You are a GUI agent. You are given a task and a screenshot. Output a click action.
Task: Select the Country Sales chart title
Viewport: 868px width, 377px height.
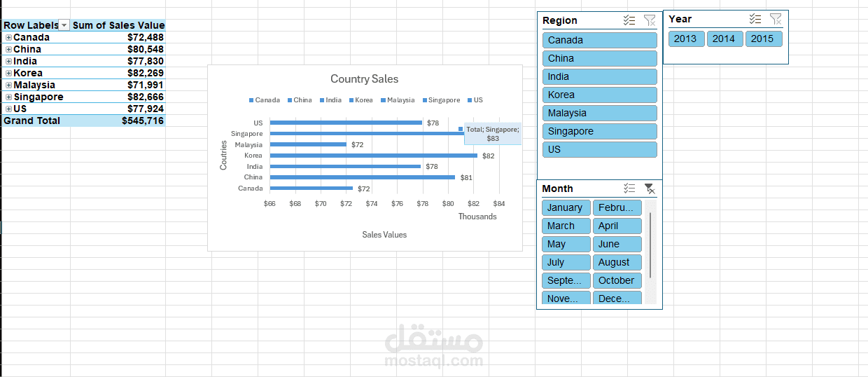364,79
